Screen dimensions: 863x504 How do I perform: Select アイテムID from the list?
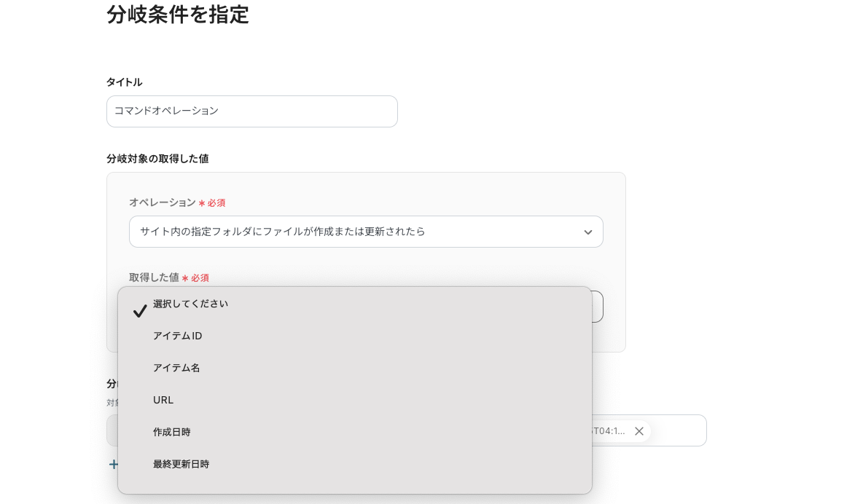pyautogui.click(x=178, y=336)
